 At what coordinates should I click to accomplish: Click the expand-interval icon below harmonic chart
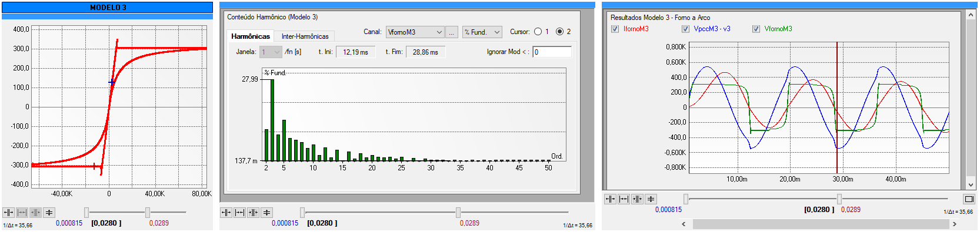tap(239, 213)
